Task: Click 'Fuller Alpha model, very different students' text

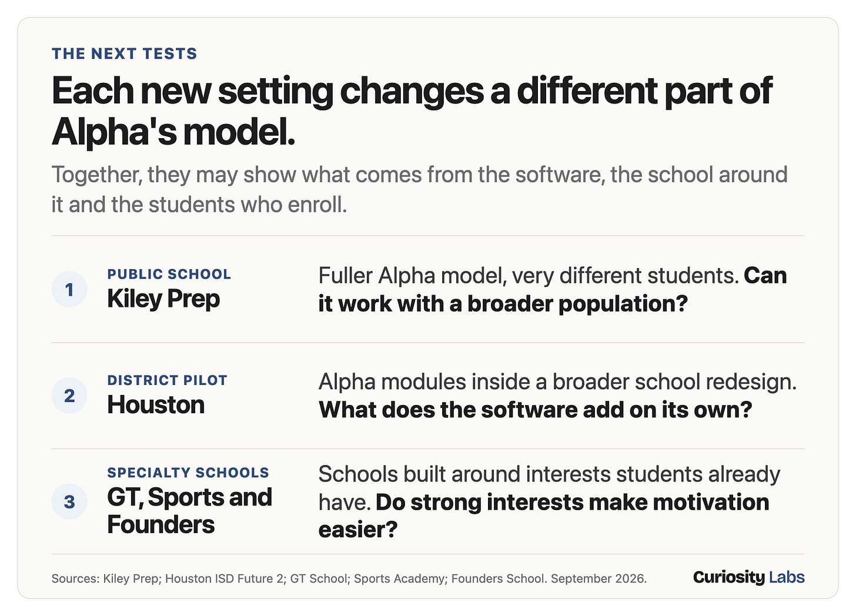Action: click(529, 276)
